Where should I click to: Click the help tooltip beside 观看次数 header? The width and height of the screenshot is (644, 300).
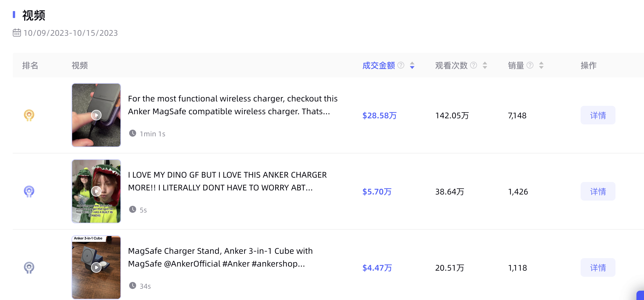(x=473, y=65)
